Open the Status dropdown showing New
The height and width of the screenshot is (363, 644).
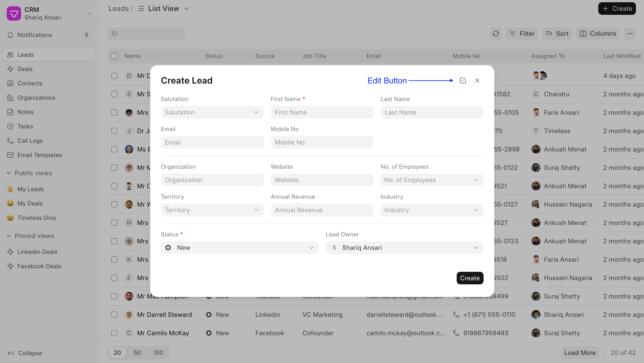point(240,248)
